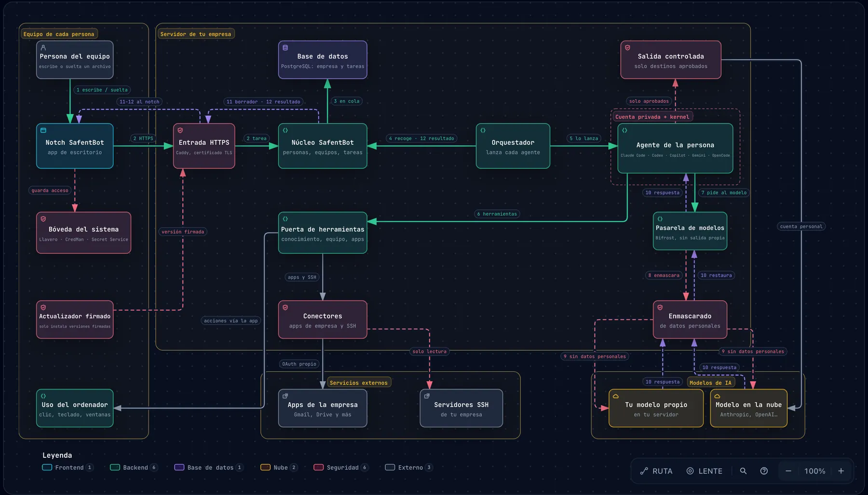Click the cloud icon in Modelo en la nube node
868x495 pixels.
[718, 396]
